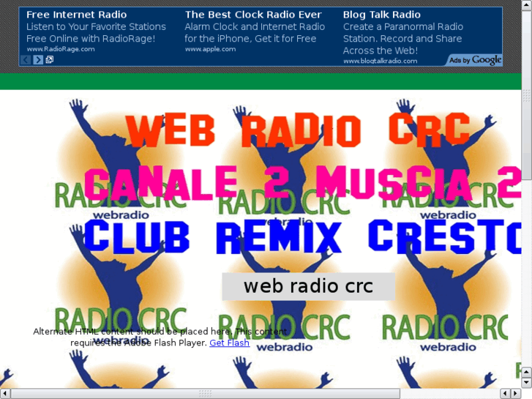Click the WEB RADIO CRC red heading
This screenshot has height=399, width=532.
(299, 131)
